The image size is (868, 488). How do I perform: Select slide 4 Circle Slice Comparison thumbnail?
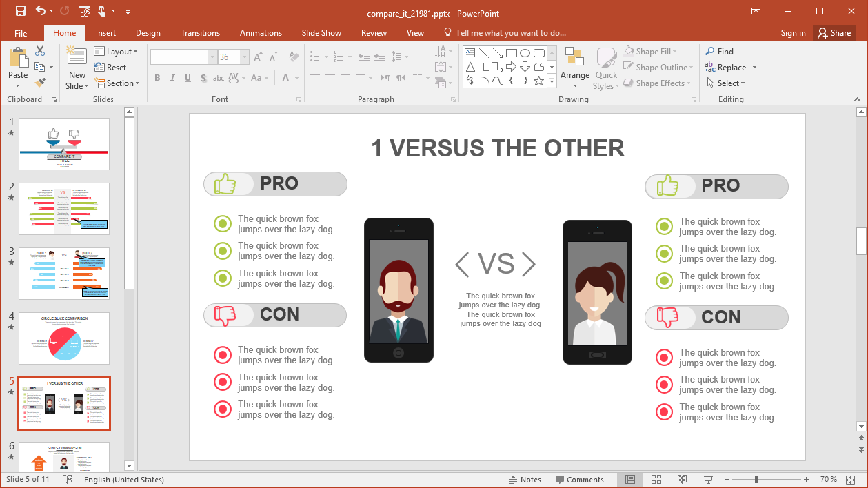coord(64,338)
